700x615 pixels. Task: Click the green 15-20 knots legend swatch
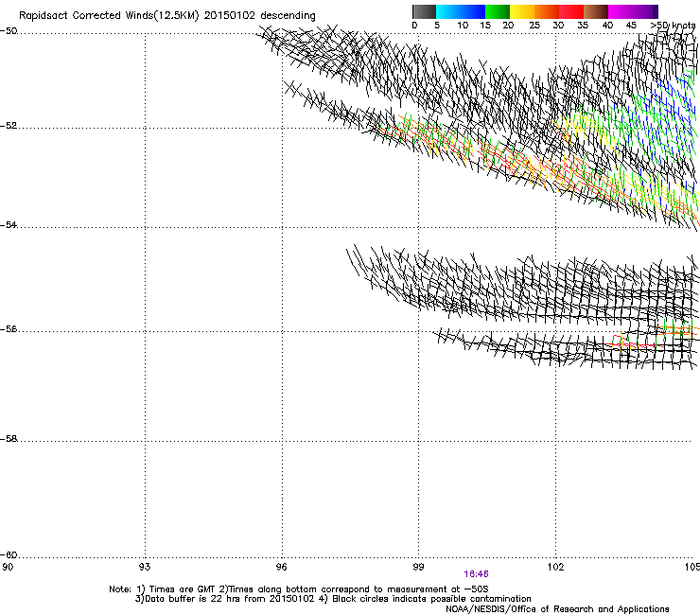point(498,11)
